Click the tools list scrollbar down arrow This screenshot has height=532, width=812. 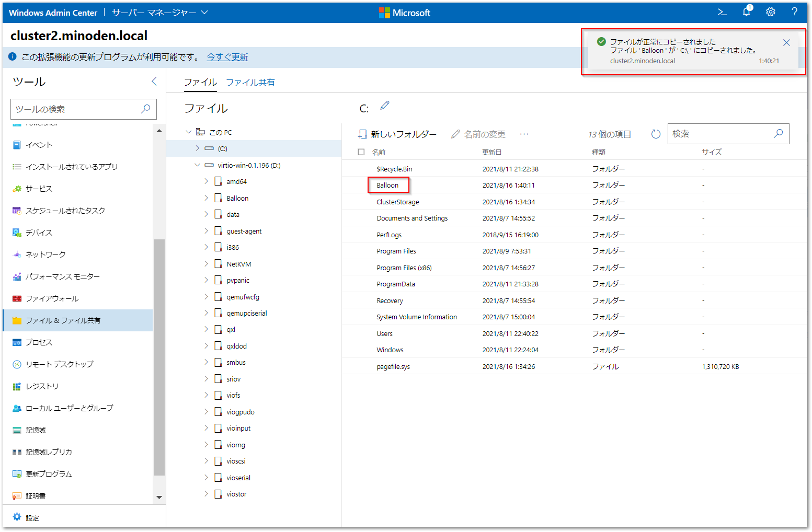tap(159, 498)
